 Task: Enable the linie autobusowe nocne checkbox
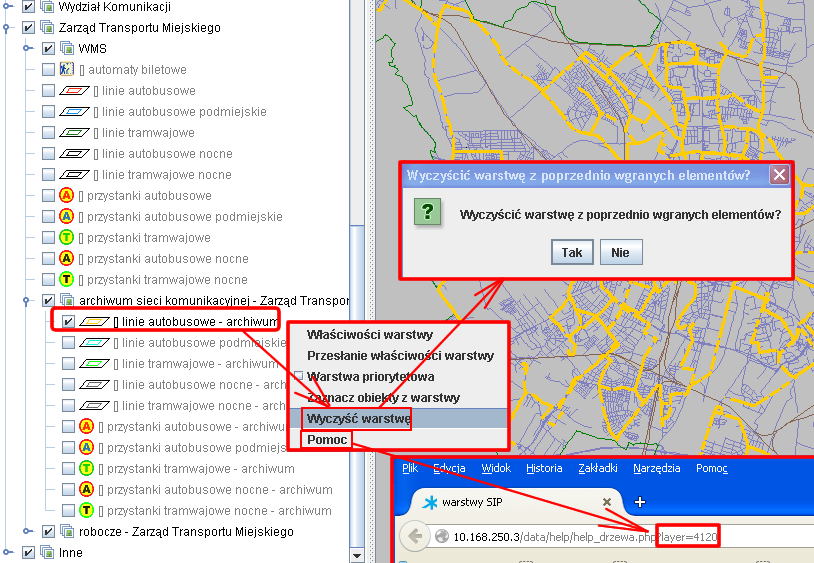(48, 154)
